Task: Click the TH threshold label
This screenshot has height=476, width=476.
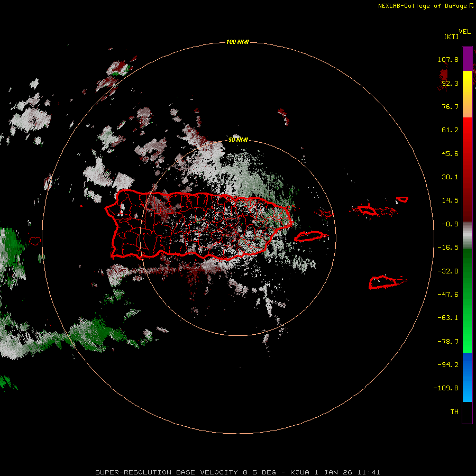Action: [x=454, y=412]
